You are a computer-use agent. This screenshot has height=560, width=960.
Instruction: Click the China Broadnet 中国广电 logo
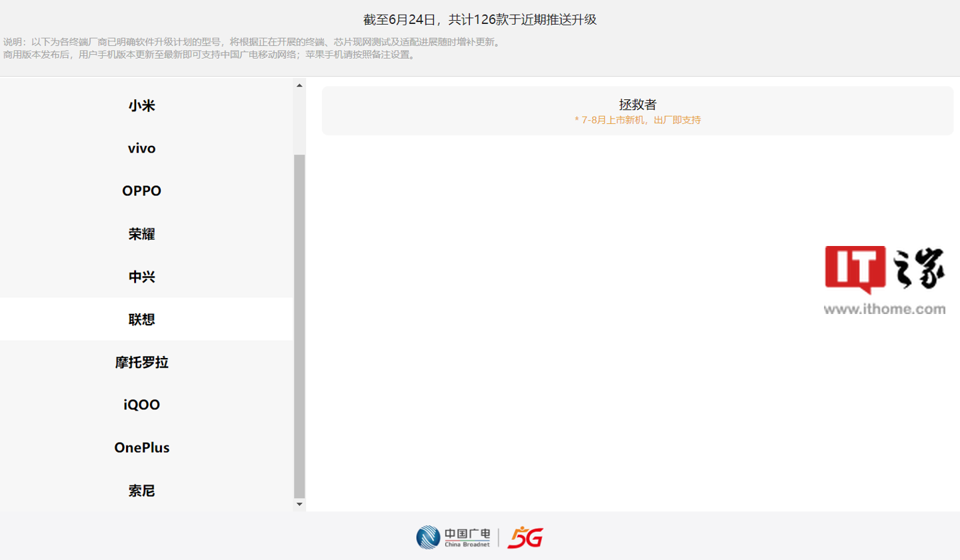(x=453, y=537)
